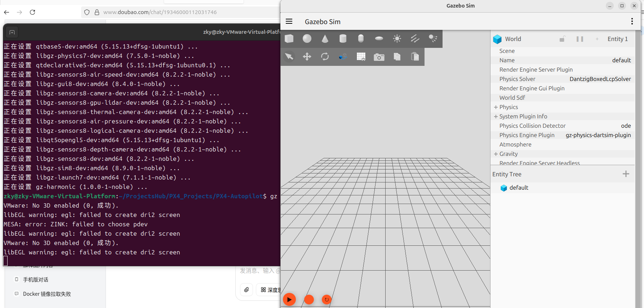Click the site security lock icon

click(x=97, y=12)
